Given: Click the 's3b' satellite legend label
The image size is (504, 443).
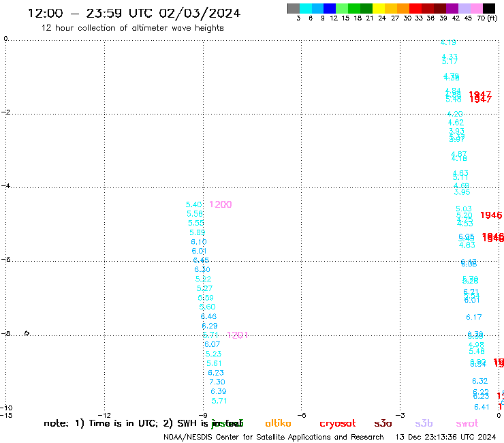Looking at the screenshot, I should click(424, 423).
